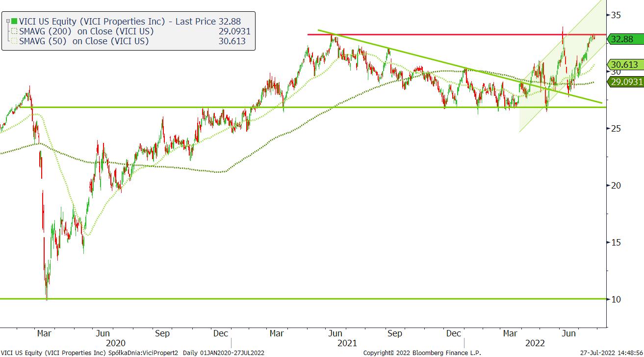Click the Dec label before 2022
The height and width of the screenshot is (357, 644).
coord(454,333)
